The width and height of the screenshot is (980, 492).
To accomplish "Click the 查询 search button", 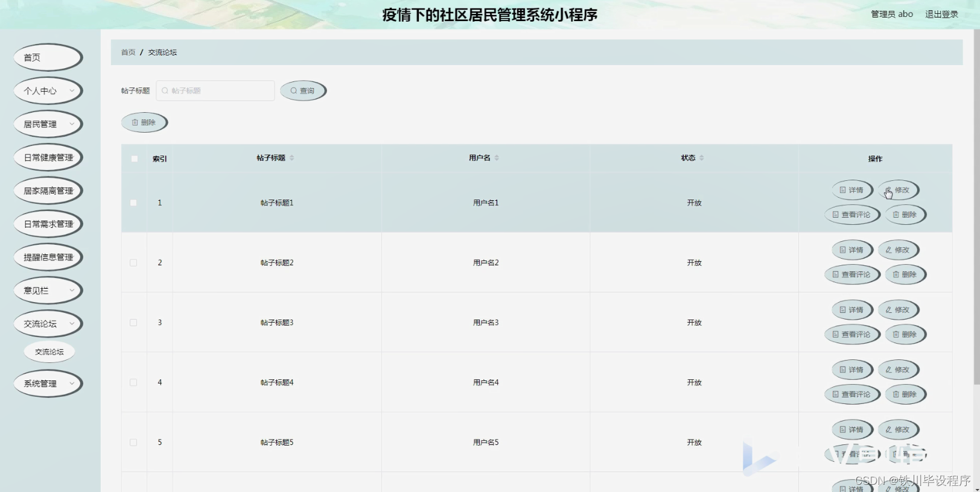I will (303, 90).
